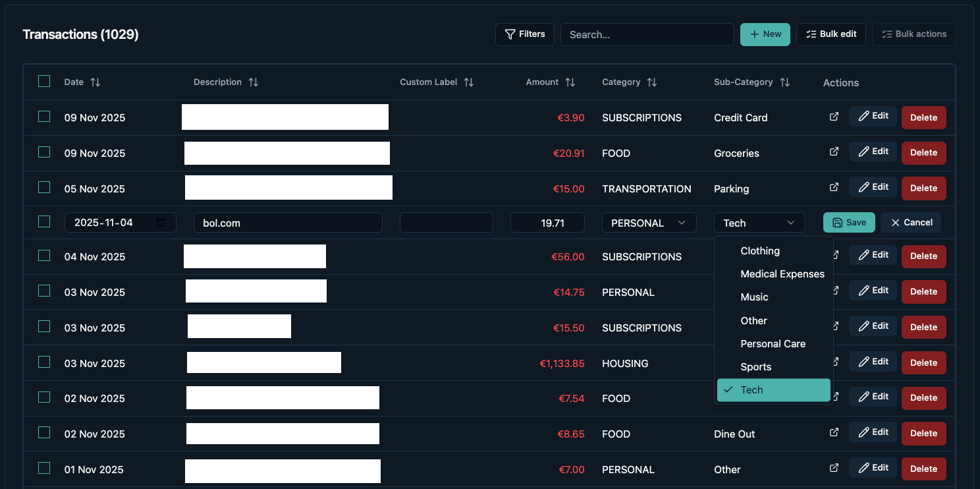Save the edited bol.com transaction
This screenshot has width=980, height=489.
pyautogui.click(x=849, y=223)
